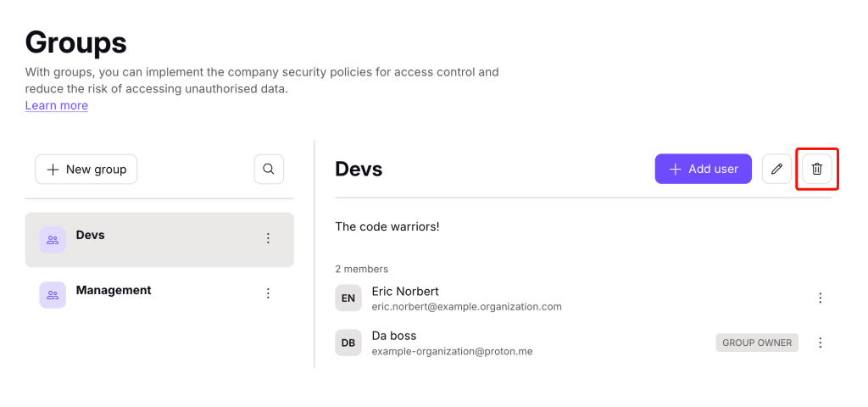Click the Management group people icon
Image resolution: width=868 pixels, height=407 pixels.
[53, 295]
